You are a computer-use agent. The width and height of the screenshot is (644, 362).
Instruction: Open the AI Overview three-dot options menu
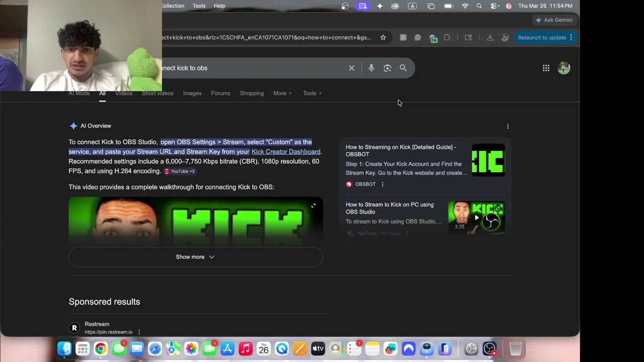click(508, 126)
